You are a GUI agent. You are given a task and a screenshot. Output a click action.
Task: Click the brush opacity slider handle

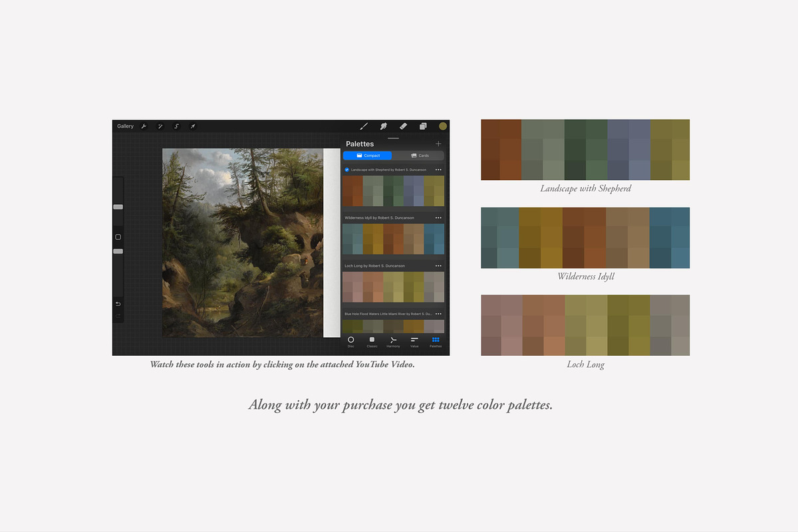[x=118, y=251]
